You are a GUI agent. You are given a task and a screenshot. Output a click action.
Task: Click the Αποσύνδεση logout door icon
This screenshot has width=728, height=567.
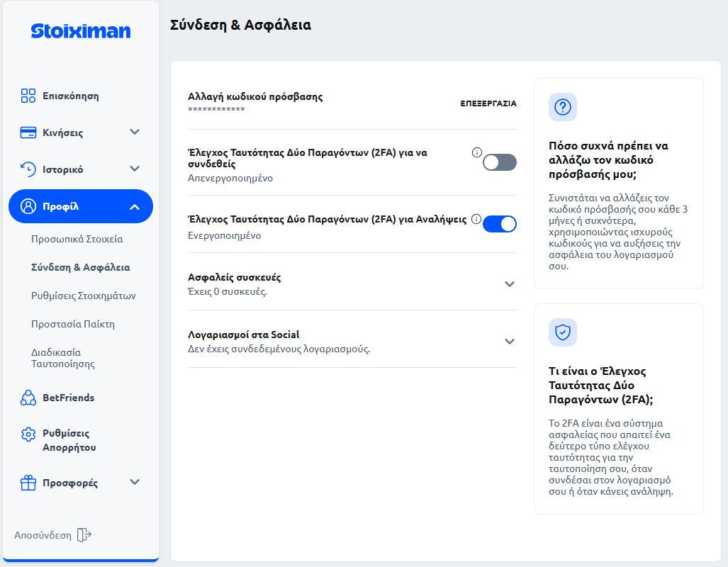coord(84,535)
